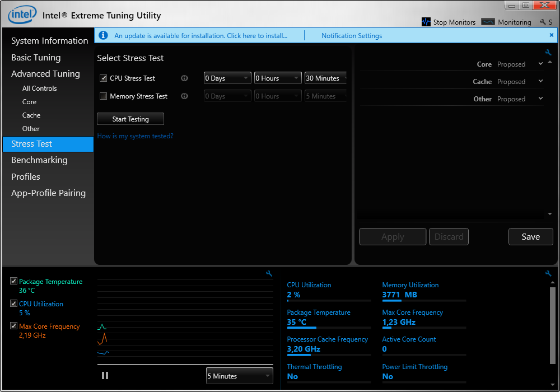Show Memory Stress Test info icon
The image size is (560, 392).
[x=184, y=96]
